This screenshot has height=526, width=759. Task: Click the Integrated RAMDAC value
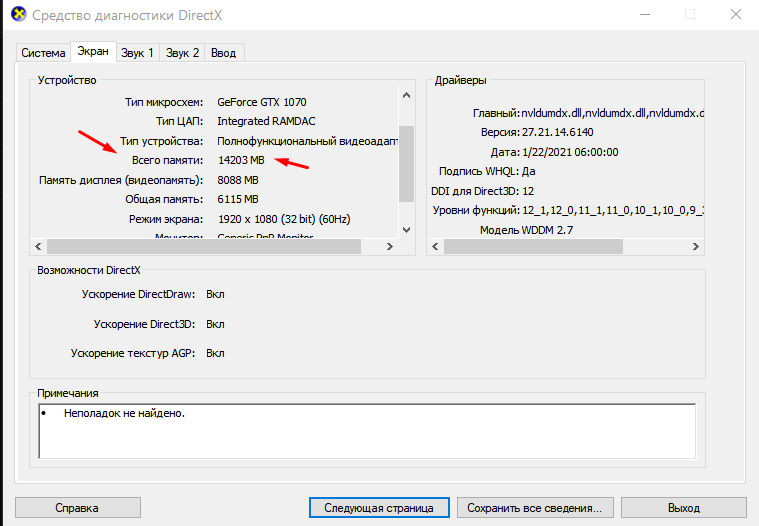pyautogui.click(x=266, y=121)
